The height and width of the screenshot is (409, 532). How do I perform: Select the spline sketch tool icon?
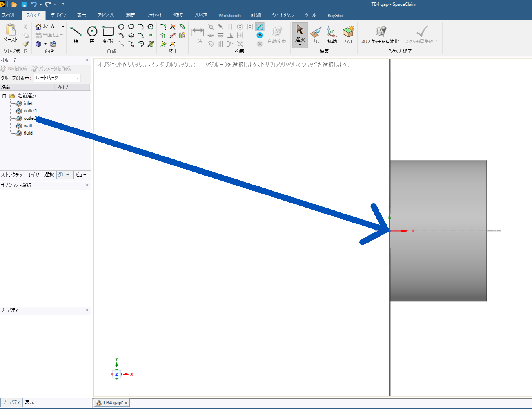(x=131, y=44)
